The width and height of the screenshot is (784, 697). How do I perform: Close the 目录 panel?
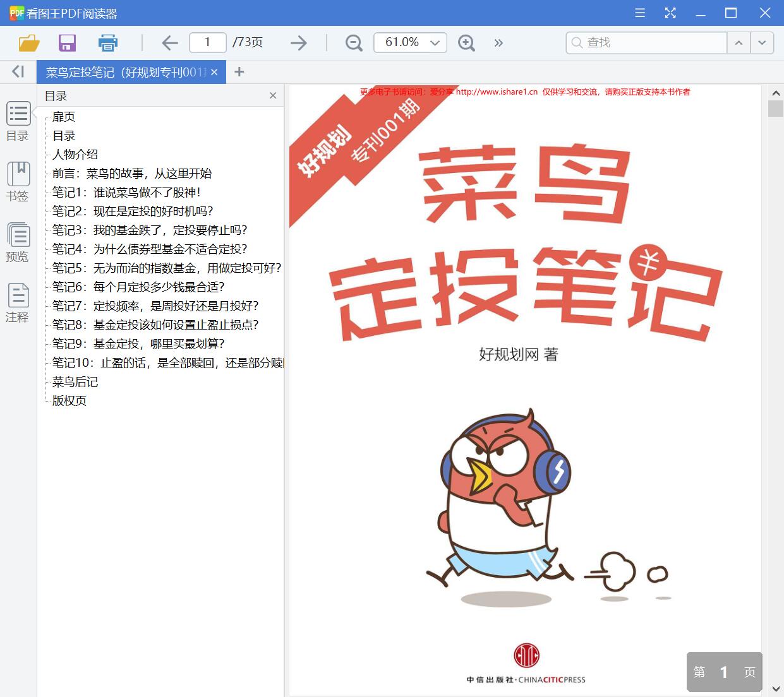pos(273,95)
